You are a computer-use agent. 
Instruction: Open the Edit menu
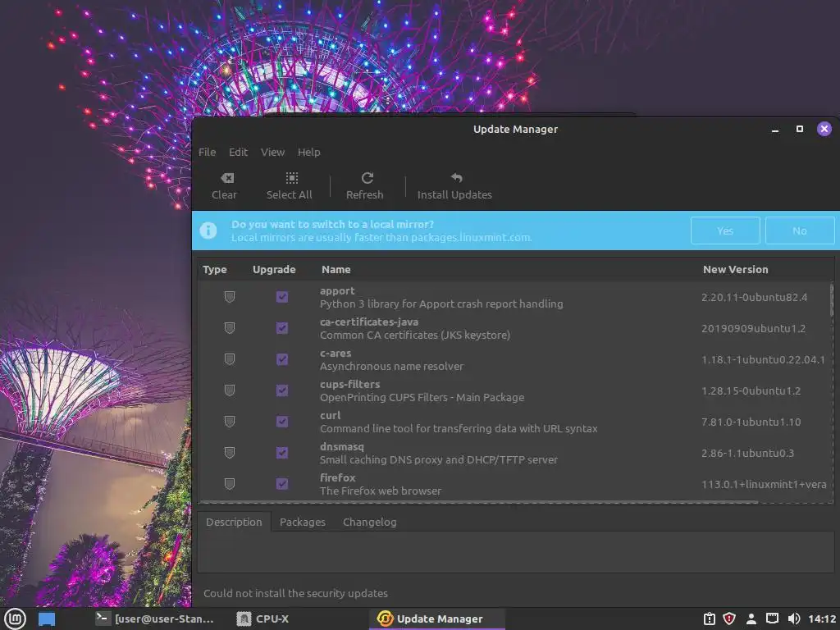click(239, 152)
